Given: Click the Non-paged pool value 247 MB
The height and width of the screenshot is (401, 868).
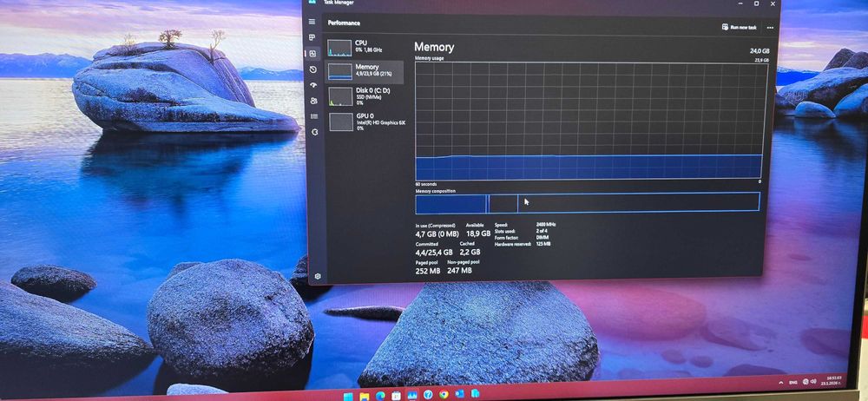Looking at the screenshot, I should [x=459, y=271].
